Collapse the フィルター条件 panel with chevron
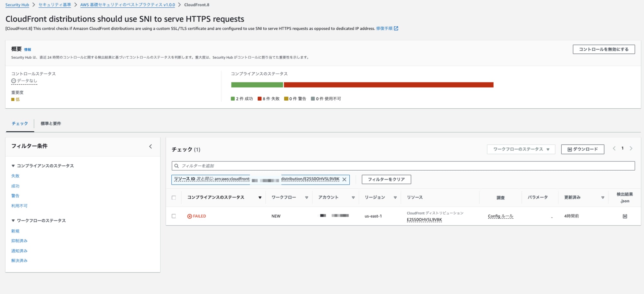 click(150, 146)
